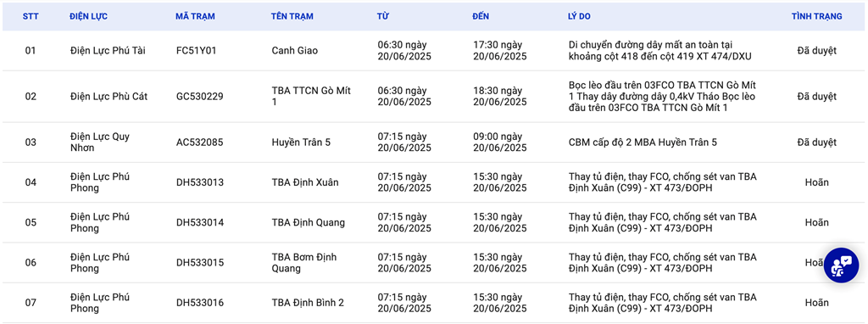868x324 pixels.
Task: Click Đã duyệt status in row 01
Action: [816, 50]
